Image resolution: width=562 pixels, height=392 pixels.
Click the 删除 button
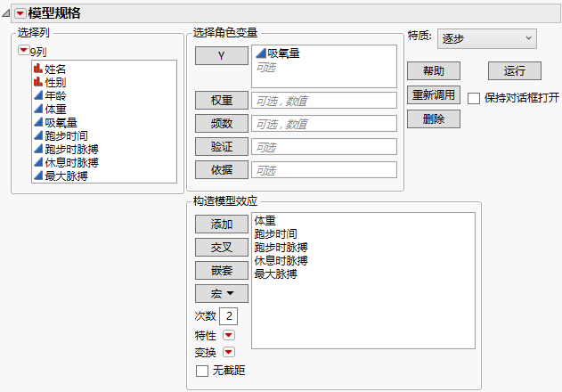click(434, 118)
